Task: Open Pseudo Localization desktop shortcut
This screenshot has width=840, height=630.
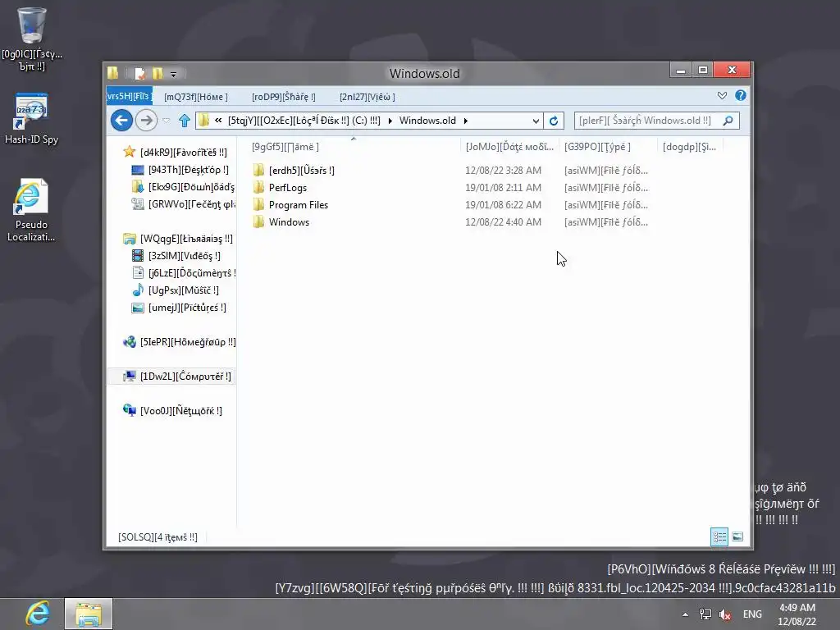Action: (x=31, y=210)
